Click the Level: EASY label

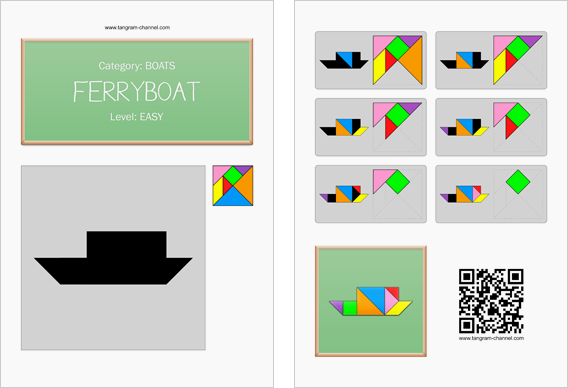click(137, 117)
